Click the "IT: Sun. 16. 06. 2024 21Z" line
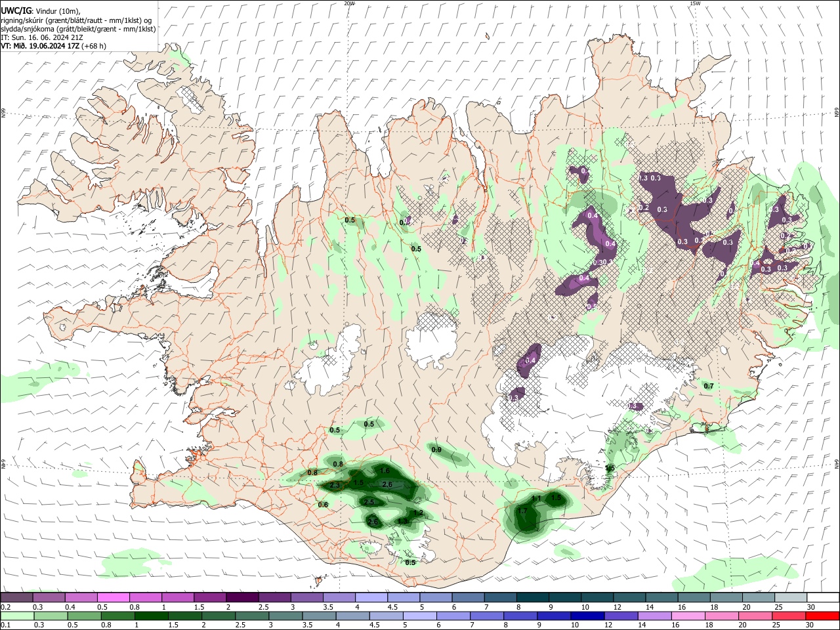Screen dimensions: 840x630 click(41, 37)
